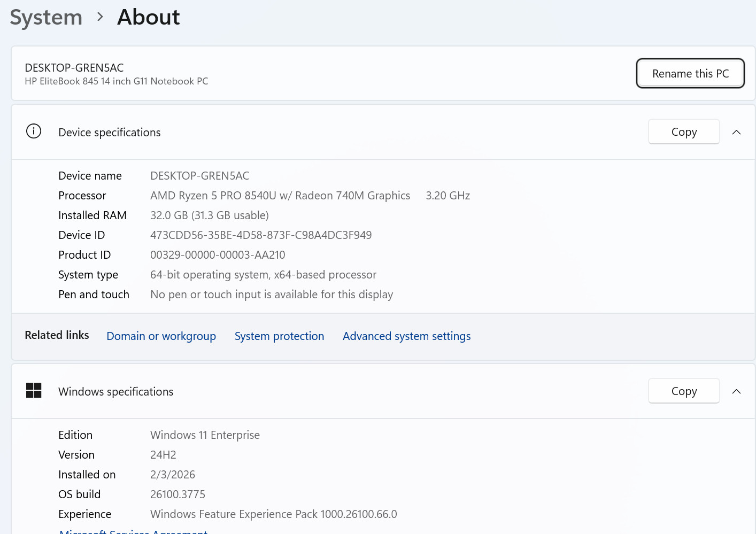Click the breadcrumb chevron between System and About
756x534 pixels.
(100, 17)
